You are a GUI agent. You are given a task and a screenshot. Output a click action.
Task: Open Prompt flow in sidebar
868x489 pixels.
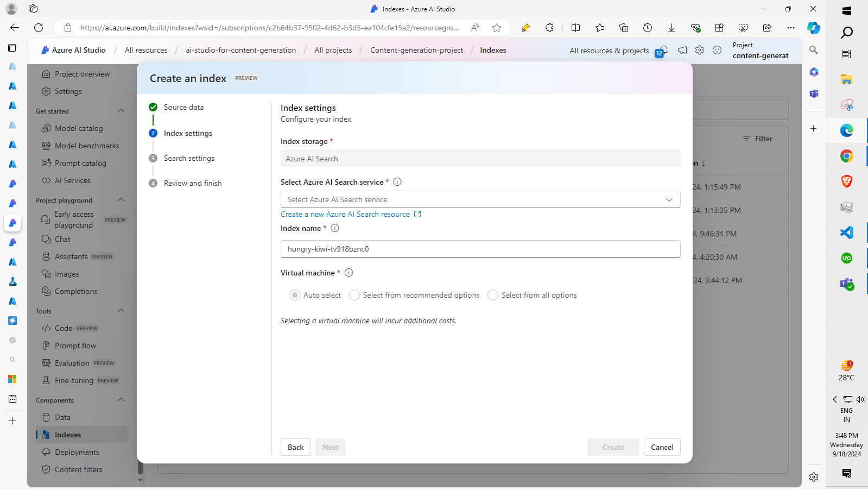(x=75, y=346)
